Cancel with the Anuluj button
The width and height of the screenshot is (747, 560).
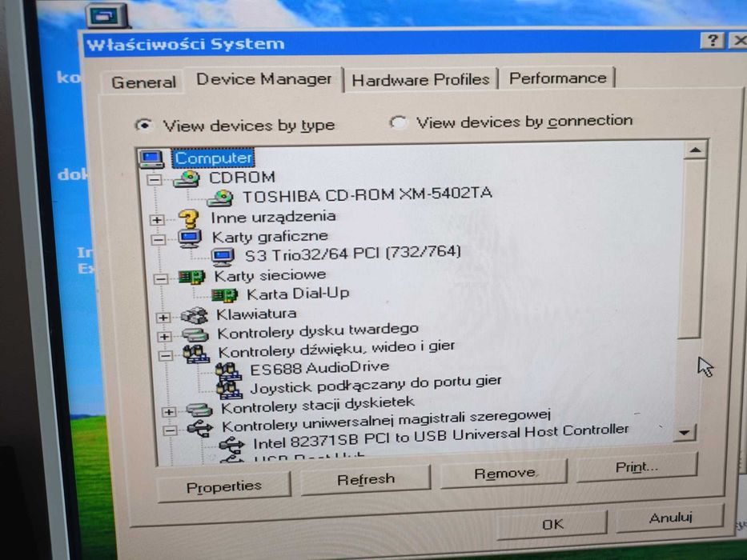(x=670, y=518)
